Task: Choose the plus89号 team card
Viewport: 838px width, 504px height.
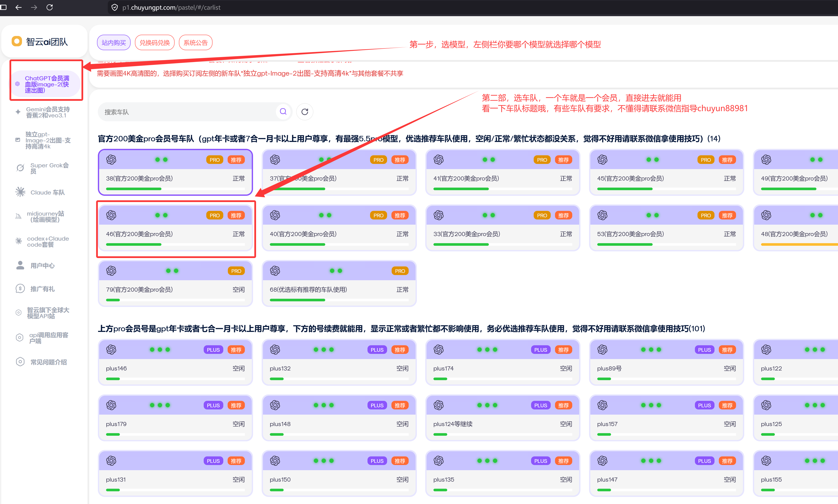Action: [x=666, y=362]
